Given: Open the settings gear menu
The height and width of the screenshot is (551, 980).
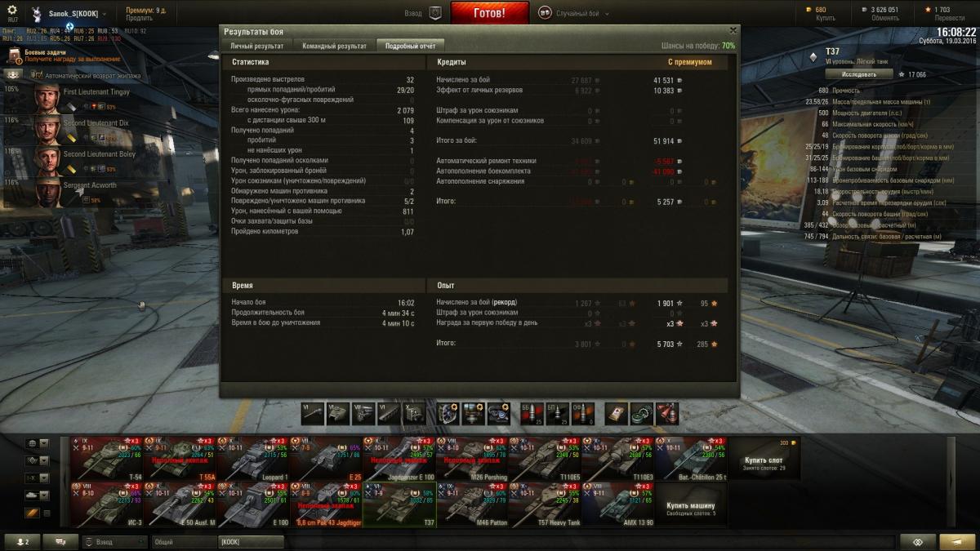Looking at the screenshot, I should (x=12, y=10).
